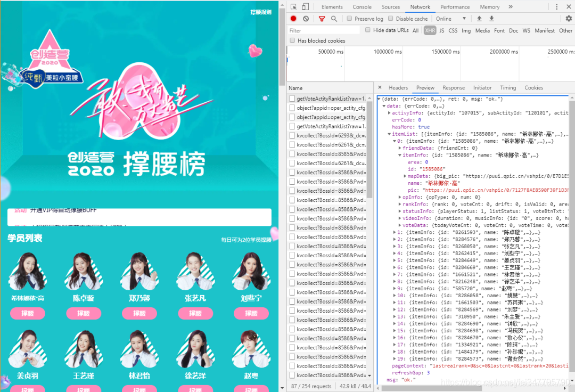Export HAR file download arrow icon
This screenshot has height=392, width=575.
click(x=492, y=19)
